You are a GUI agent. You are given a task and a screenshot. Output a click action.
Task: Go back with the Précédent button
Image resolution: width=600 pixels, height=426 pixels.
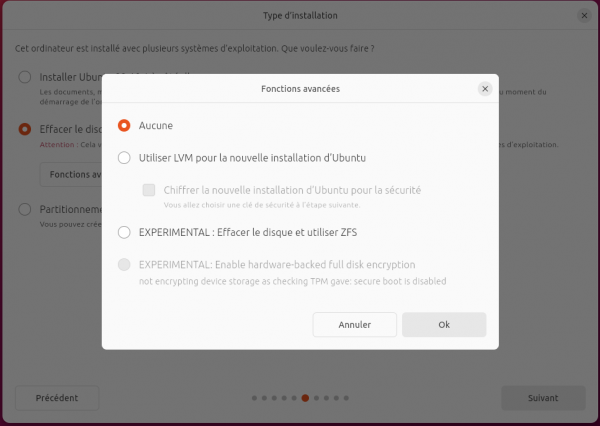pos(57,398)
